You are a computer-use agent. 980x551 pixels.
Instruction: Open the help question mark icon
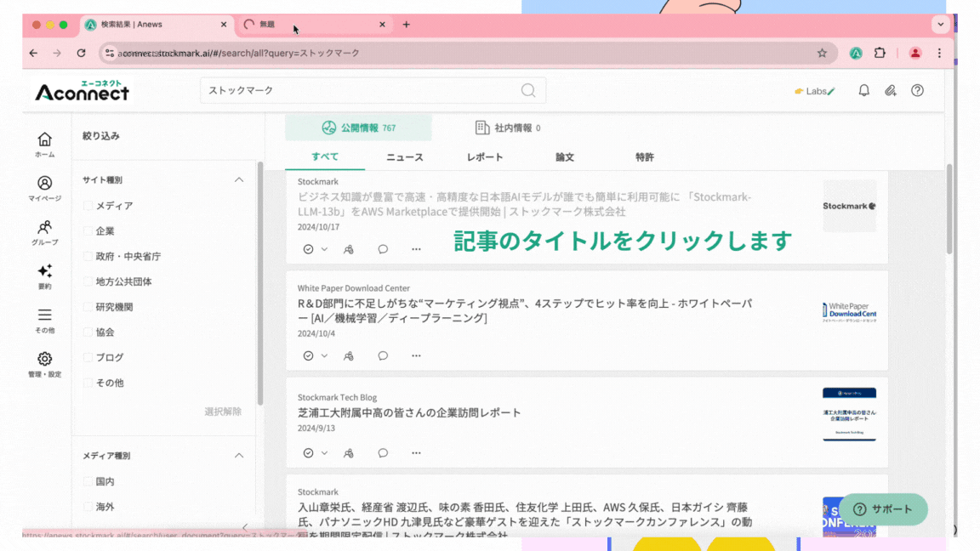tap(918, 91)
